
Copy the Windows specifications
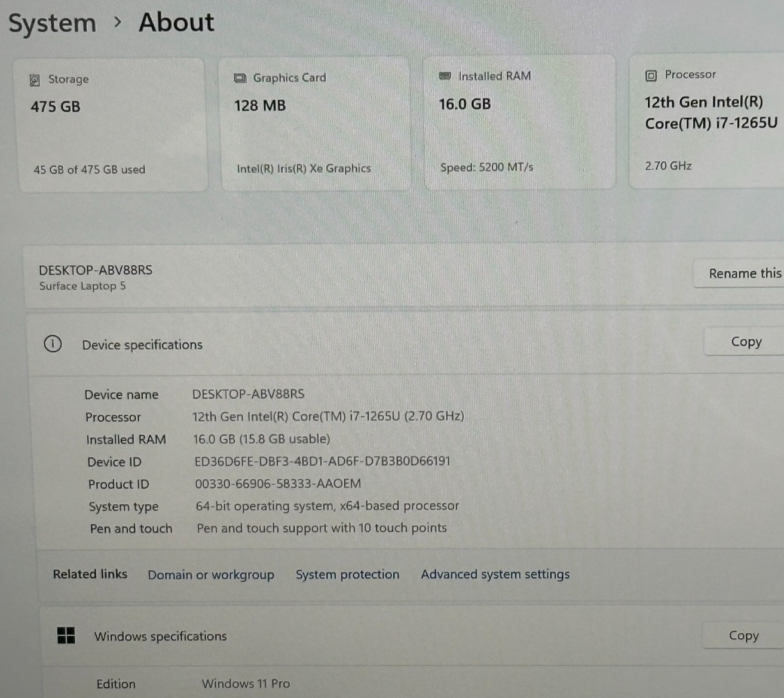coord(743,635)
